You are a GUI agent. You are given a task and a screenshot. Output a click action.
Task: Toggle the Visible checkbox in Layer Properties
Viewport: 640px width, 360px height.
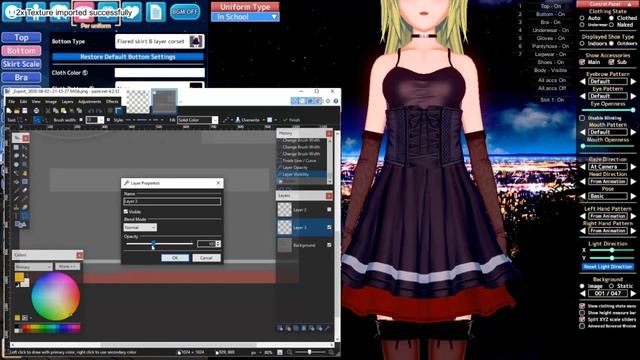[x=126, y=211]
